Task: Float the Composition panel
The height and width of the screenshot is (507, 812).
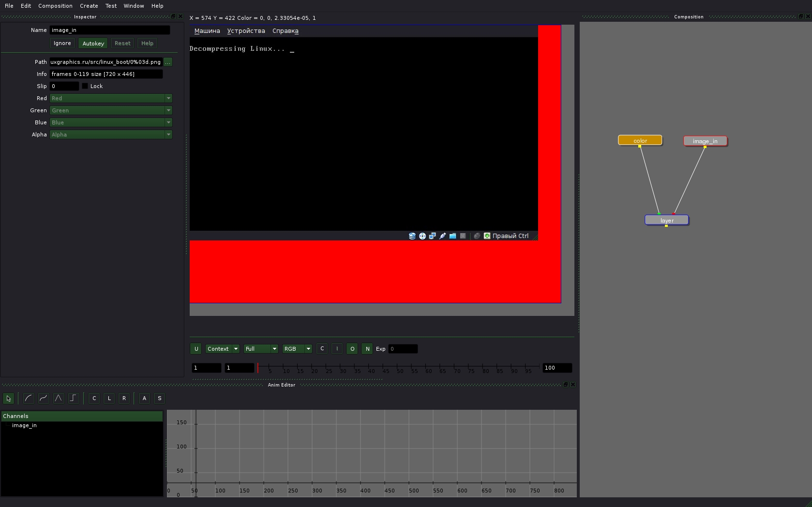Action: [x=800, y=16]
